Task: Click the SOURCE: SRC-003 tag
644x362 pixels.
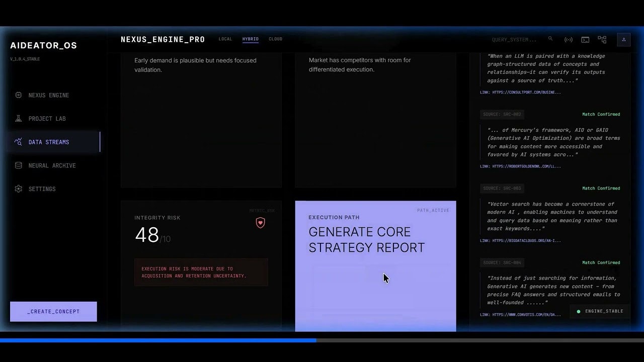Action: click(x=502, y=189)
